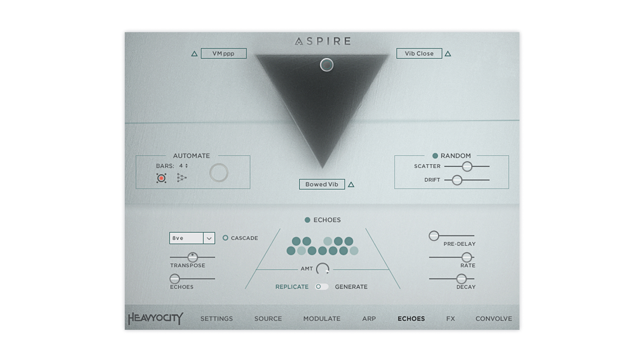
Task: Click the Bars stepper arrows
Action: (x=186, y=166)
